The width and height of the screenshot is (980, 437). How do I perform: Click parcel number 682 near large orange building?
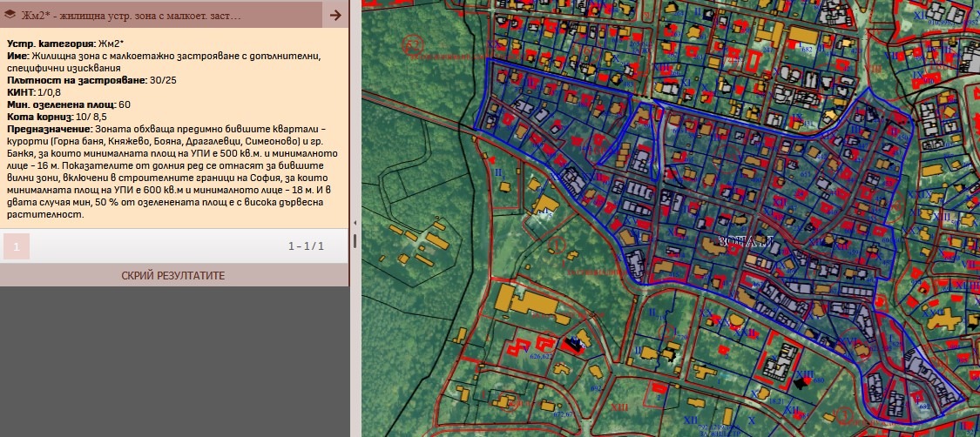tap(807, 50)
